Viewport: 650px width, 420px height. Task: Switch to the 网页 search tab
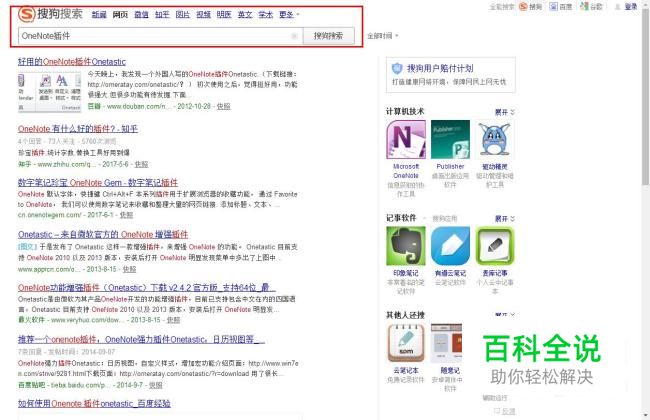click(120, 15)
